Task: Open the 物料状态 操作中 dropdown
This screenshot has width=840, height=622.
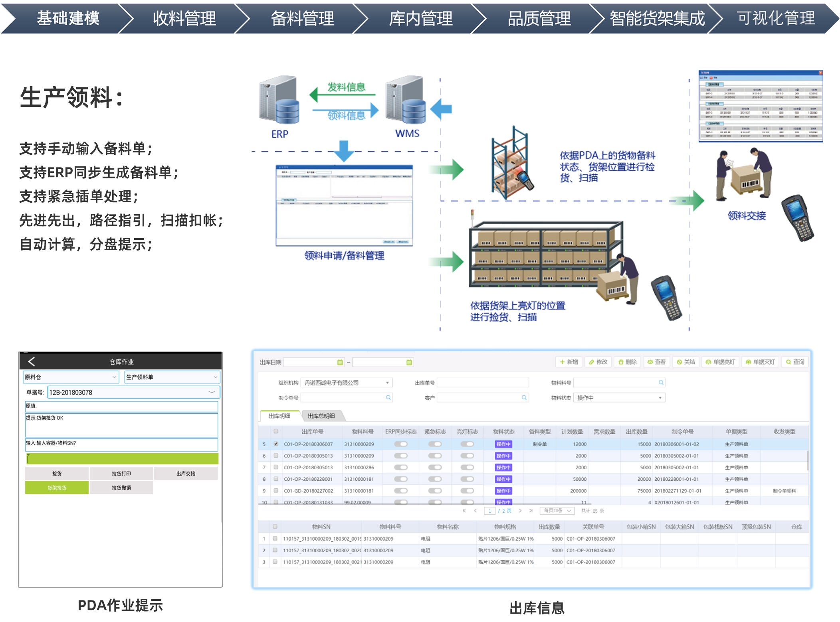Action: tap(660, 398)
